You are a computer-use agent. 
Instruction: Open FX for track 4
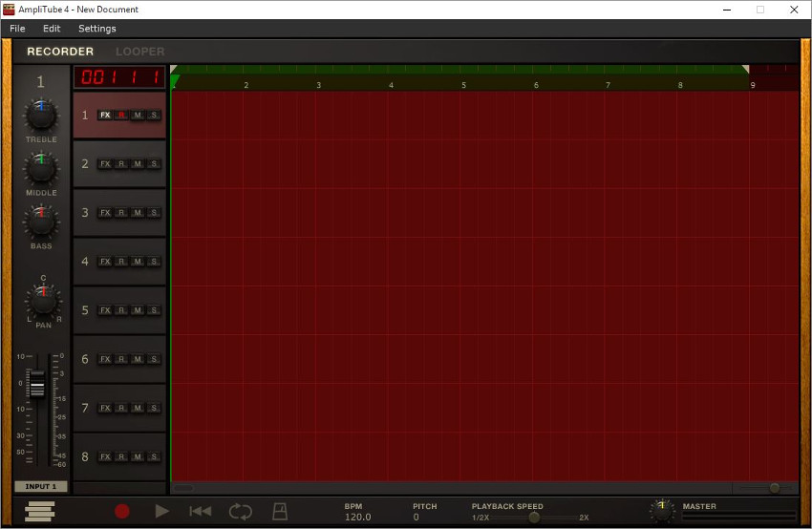(x=105, y=262)
